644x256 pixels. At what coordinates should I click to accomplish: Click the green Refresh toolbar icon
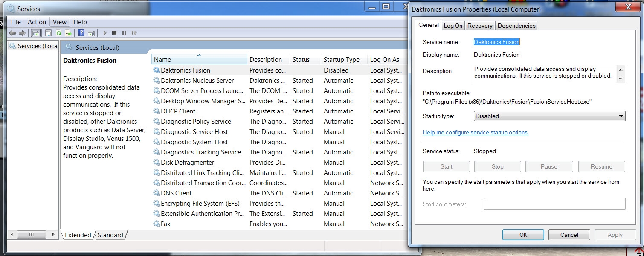pos(58,33)
